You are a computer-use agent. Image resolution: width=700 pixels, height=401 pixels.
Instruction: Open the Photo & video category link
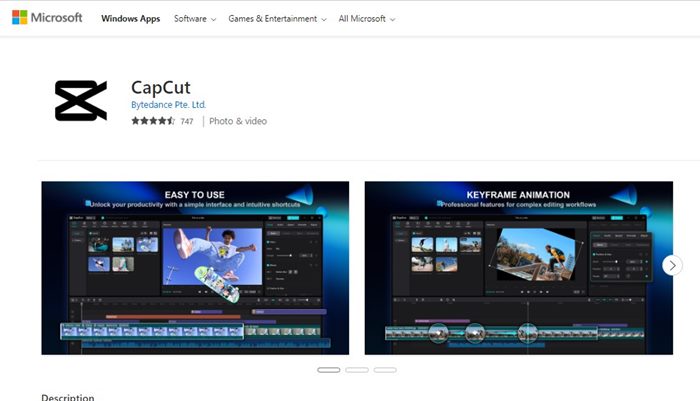239,121
